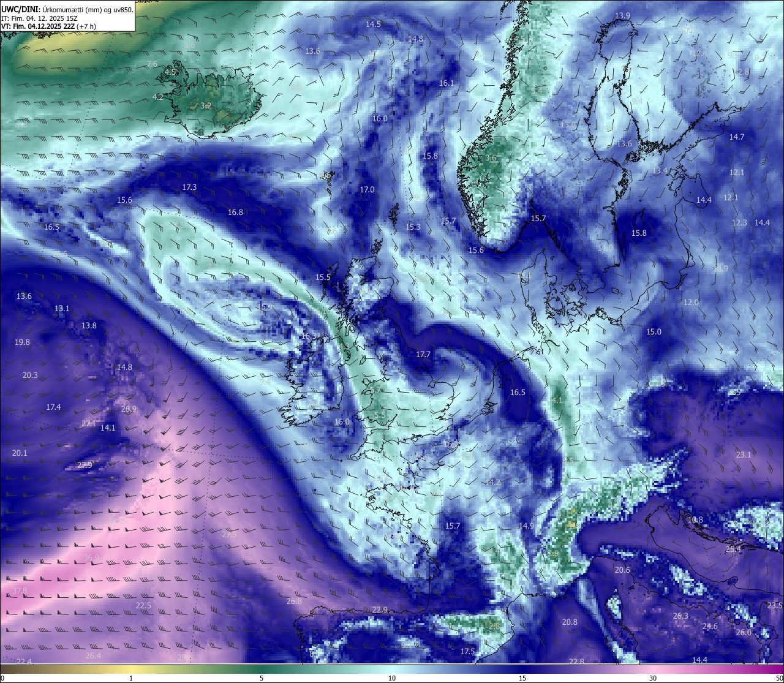Click the map value '13.8' in the western Atlantic
784x683 pixels.
pos(89,326)
